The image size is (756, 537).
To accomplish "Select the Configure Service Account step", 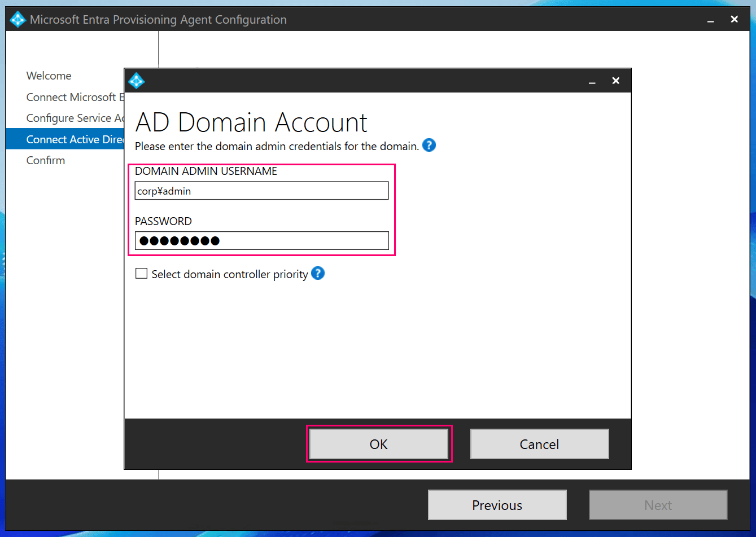I will coord(75,118).
